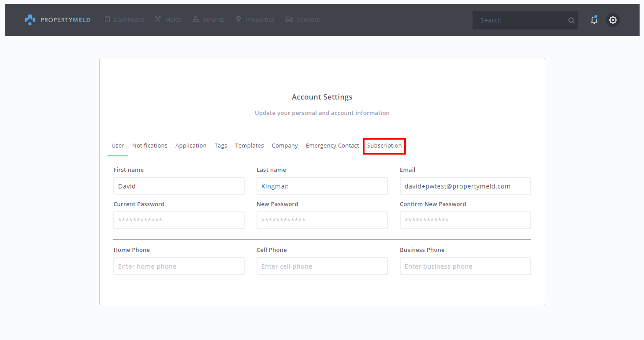644x340 pixels.
Task: Open the settings gear icon
Action: (613, 20)
